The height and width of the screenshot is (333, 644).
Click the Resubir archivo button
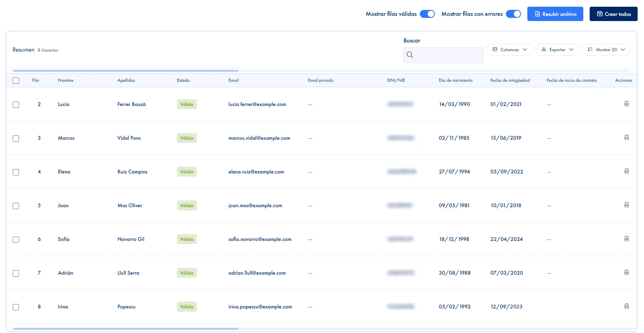tap(555, 14)
